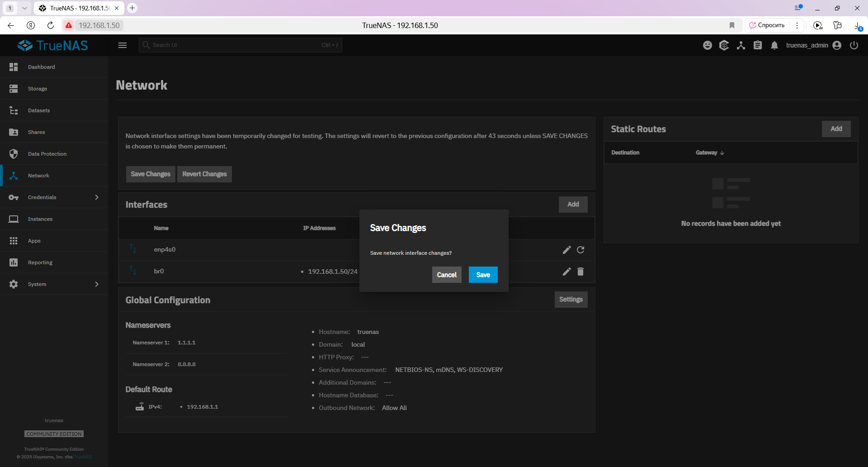This screenshot has width=868, height=467.
Task: Cancel the Save Changes dialog
Action: point(447,275)
